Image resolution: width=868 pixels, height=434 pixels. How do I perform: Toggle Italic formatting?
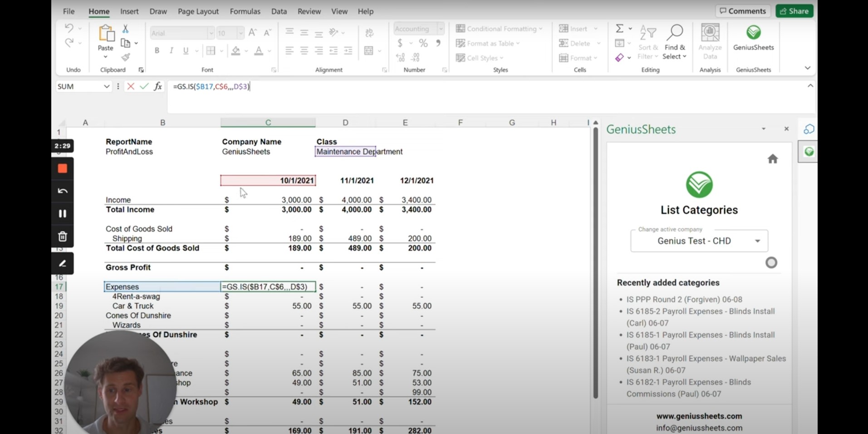click(x=171, y=51)
